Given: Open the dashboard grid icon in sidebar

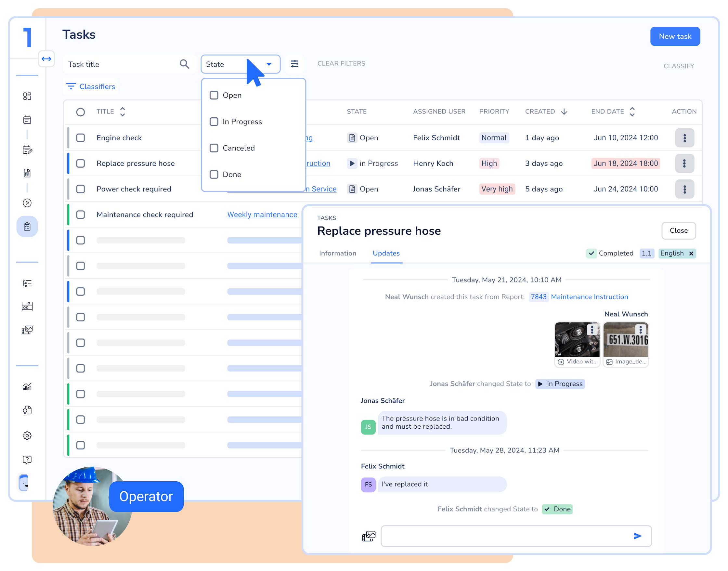Looking at the screenshot, I should (x=27, y=96).
